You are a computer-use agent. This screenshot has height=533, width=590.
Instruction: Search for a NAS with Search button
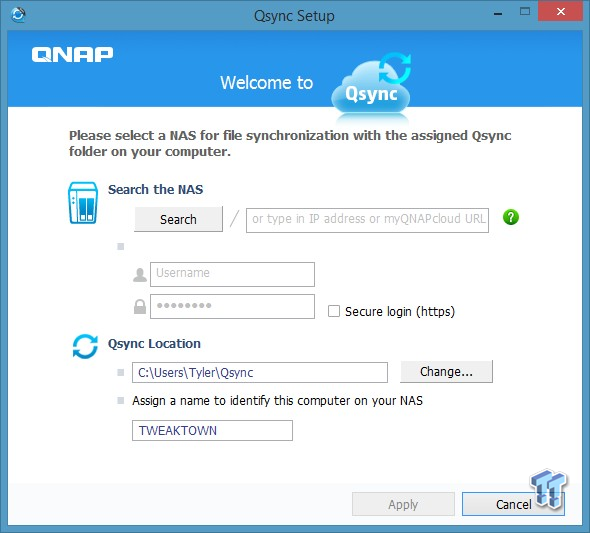[x=178, y=219]
